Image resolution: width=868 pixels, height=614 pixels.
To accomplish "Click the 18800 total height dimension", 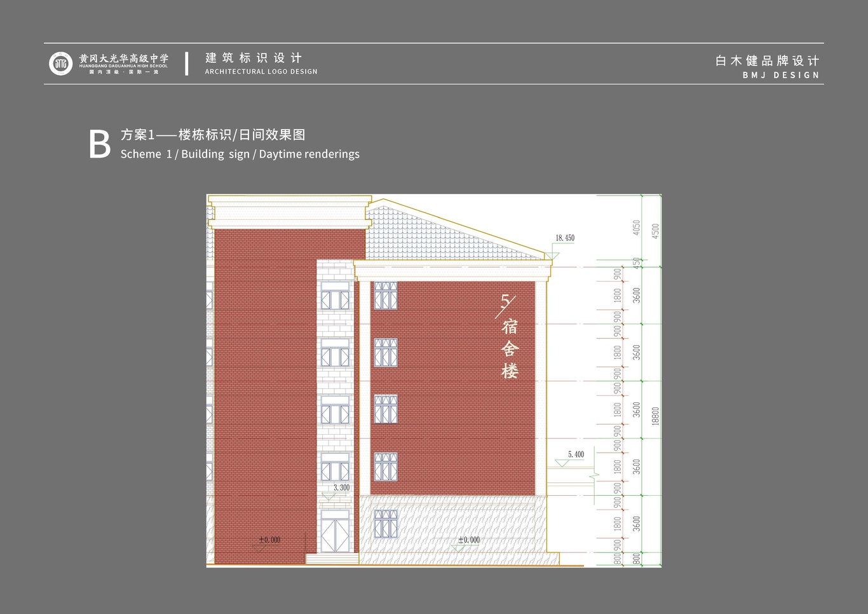I will [x=655, y=416].
